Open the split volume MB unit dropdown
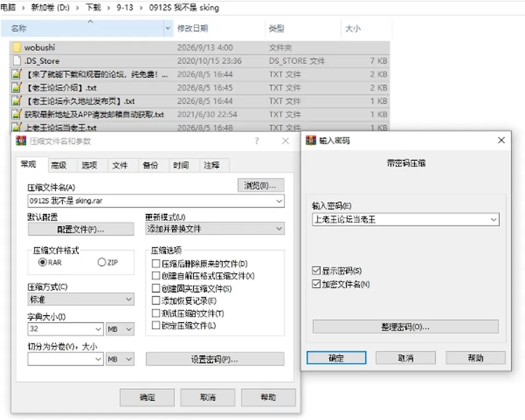The image size is (525, 420). click(120, 359)
